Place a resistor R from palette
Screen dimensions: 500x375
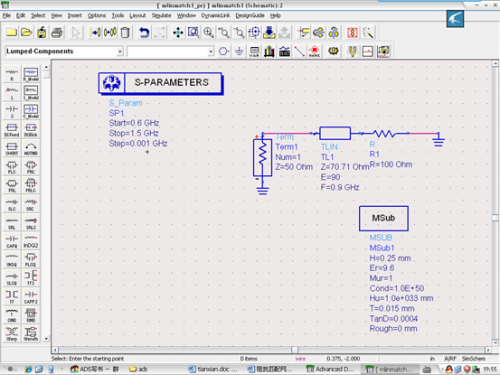(x=12, y=74)
